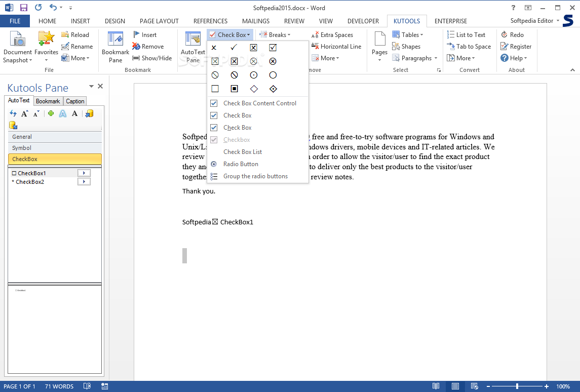The width and height of the screenshot is (580, 392).
Task: Click the glowing blue A icon
Action: tap(63, 113)
